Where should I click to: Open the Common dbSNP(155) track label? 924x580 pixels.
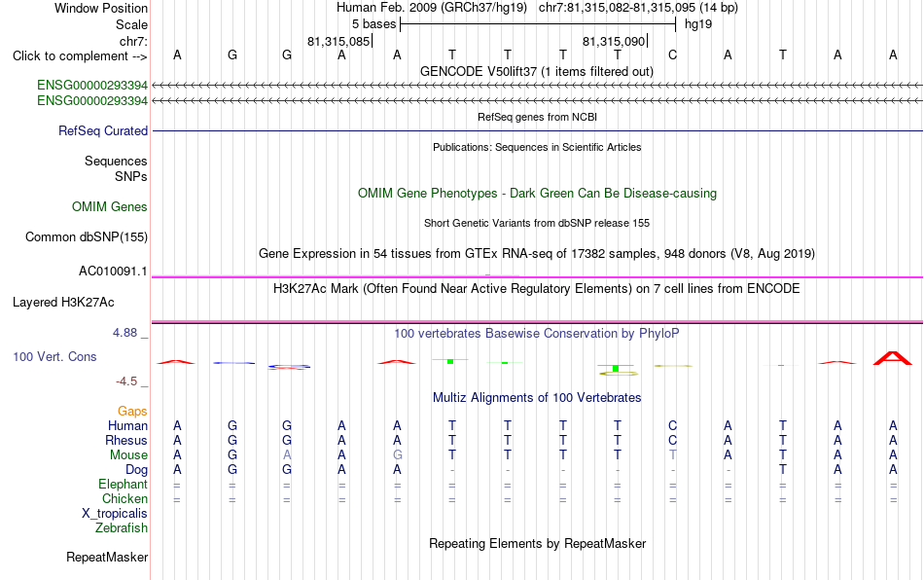[x=86, y=236]
